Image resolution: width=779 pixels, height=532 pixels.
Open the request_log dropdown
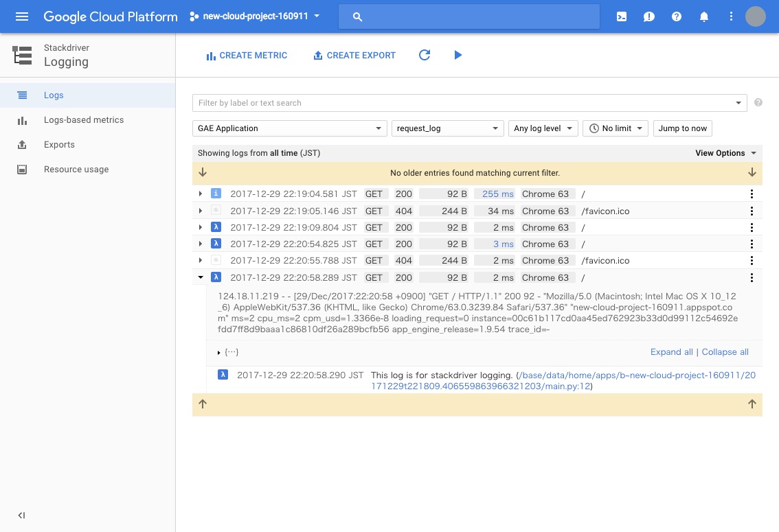click(x=448, y=128)
